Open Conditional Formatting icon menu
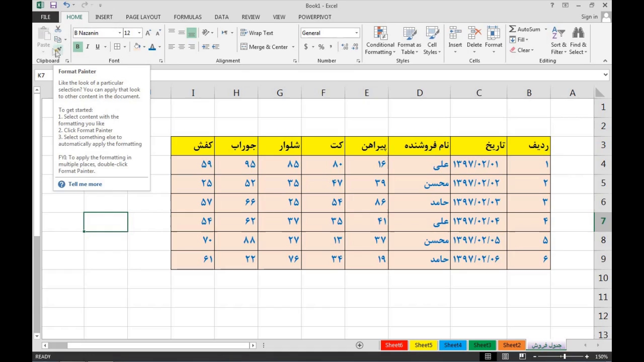 coord(380,34)
